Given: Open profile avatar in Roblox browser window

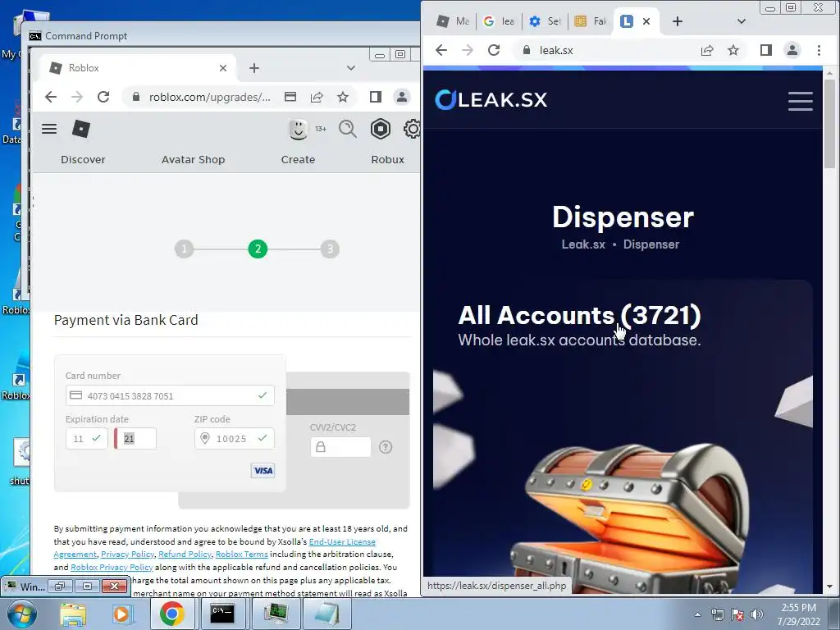Looking at the screenshot, I should click(401, 97).
